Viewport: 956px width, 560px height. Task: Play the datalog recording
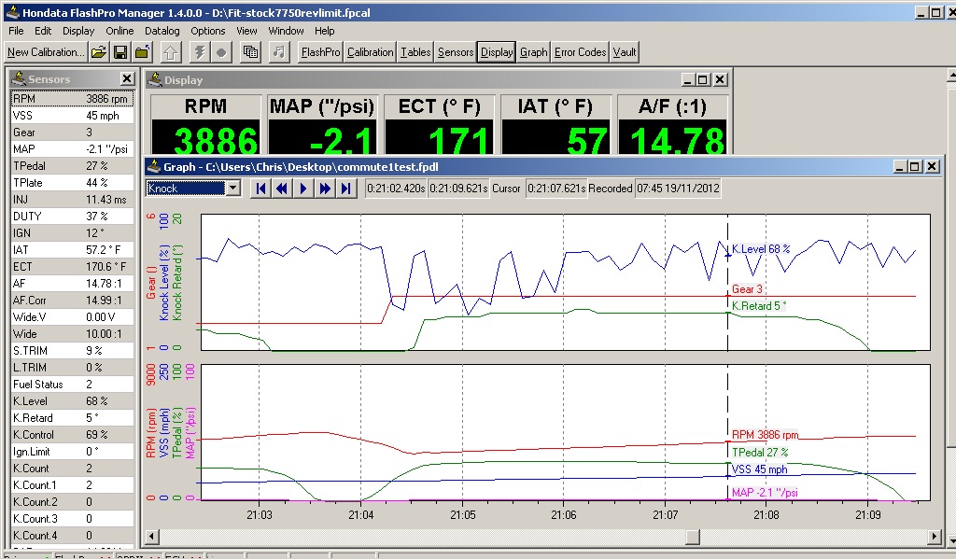pyautogui.click(x=303, y=189)
